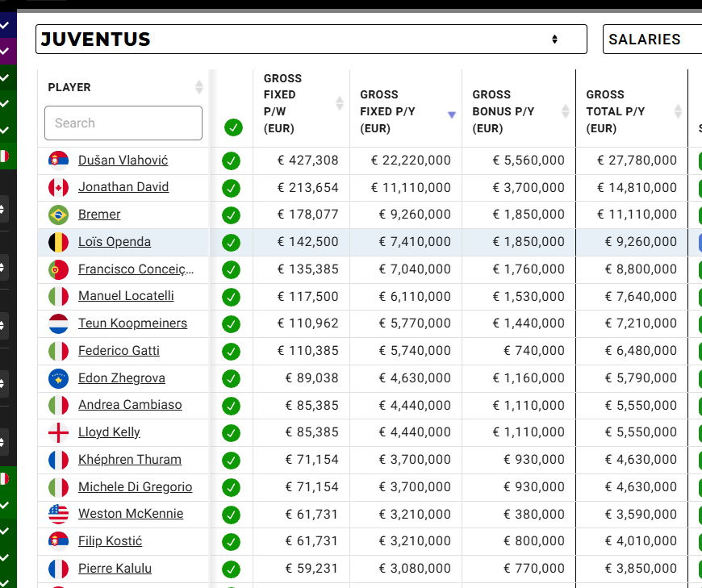Click verified checkmark in Lloyd Kelly row
702x588 pixels.
click(231, 432)
